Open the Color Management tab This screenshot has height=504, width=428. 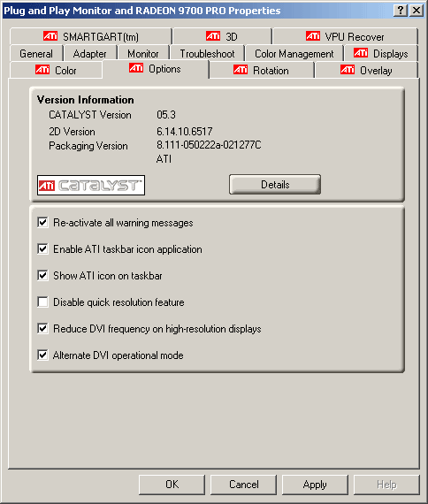[x=294, y=54]
